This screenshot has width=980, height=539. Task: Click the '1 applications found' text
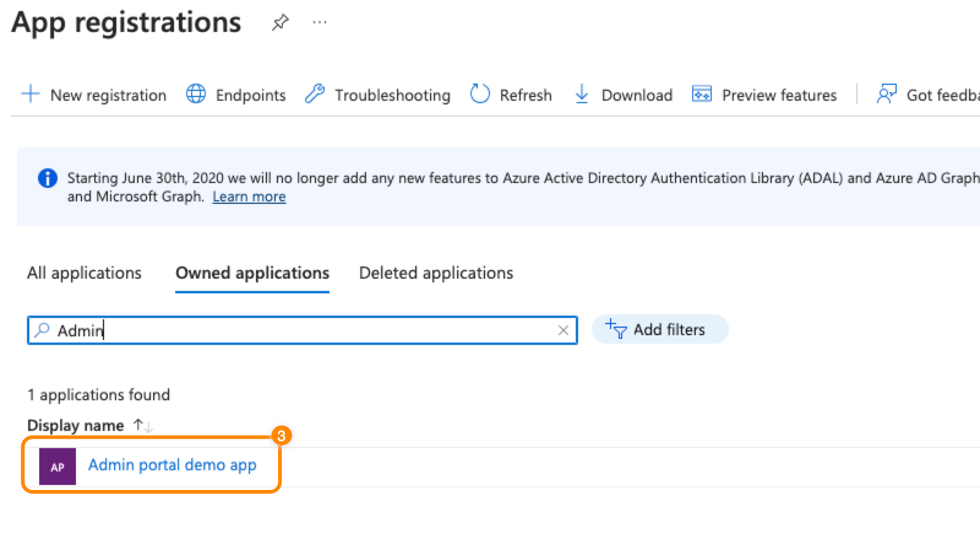99,395
